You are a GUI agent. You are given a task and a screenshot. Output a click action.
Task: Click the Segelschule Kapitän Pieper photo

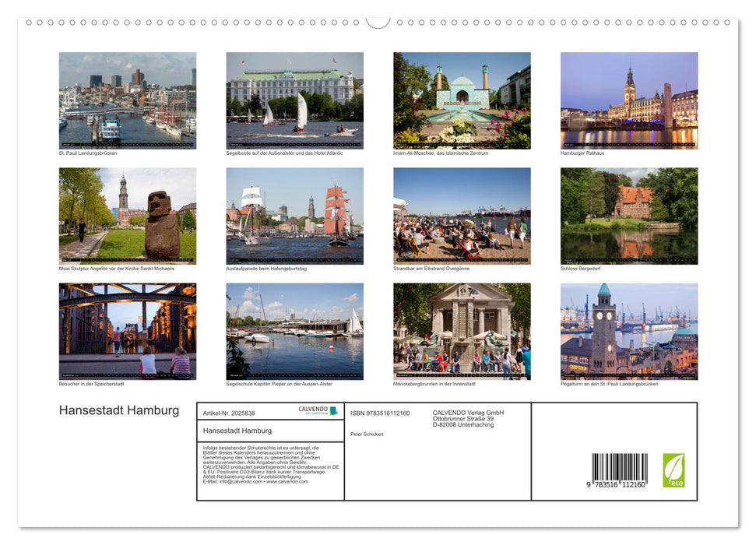pos(294,330)
